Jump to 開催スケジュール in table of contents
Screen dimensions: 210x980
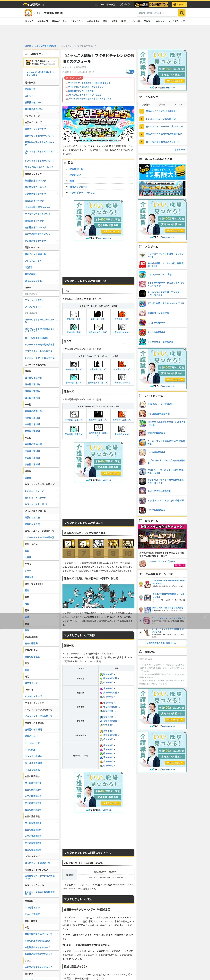tap(79, 187)
